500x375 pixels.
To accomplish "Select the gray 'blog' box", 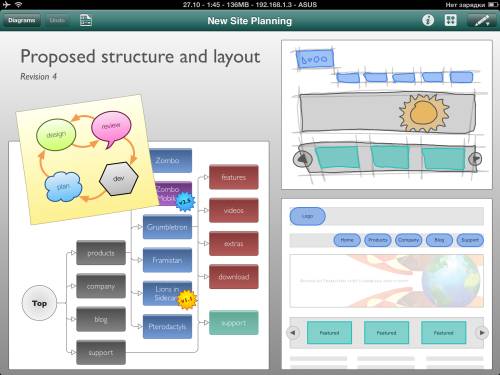I will point(101,319).
